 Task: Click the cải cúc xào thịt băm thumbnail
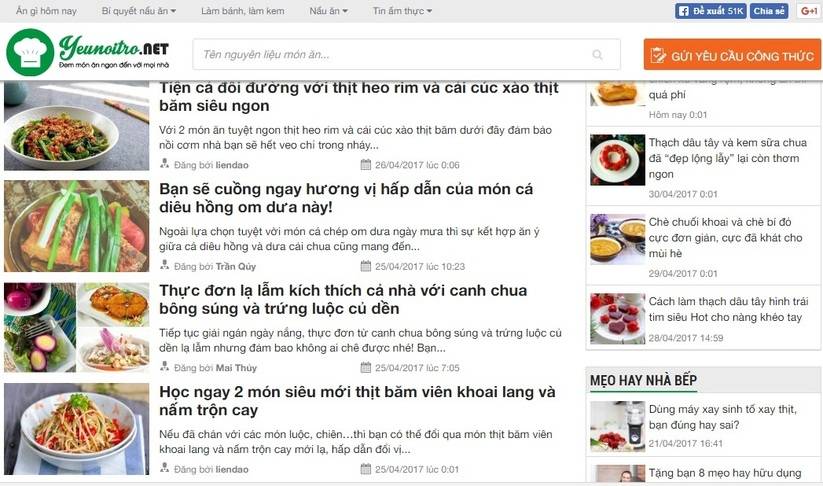click(x=77, y=125)
